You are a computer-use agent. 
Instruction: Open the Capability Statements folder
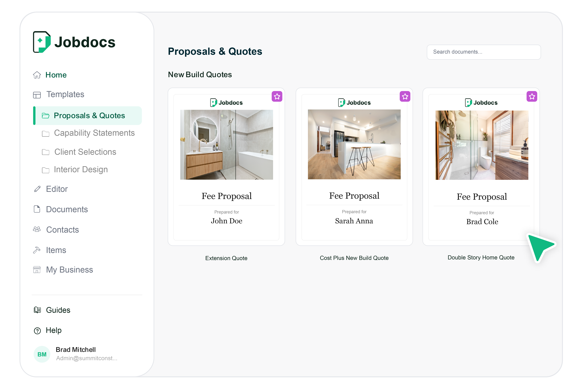94,133
